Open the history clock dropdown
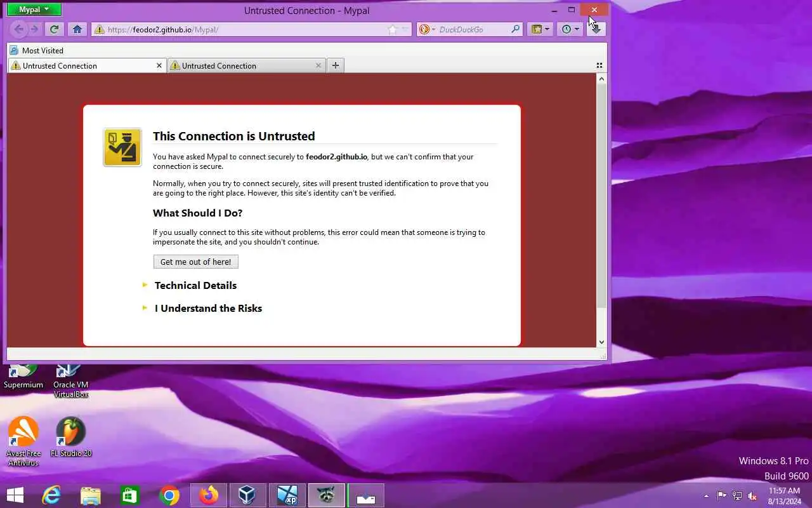Screen dimensions: 812x508 (x=569, y=29)
